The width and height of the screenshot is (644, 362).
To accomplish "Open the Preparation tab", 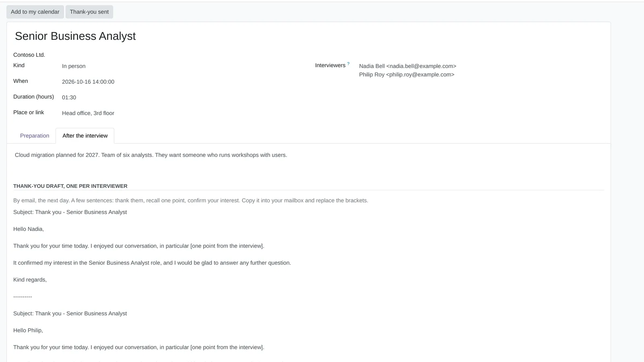I will click(35, 136).
